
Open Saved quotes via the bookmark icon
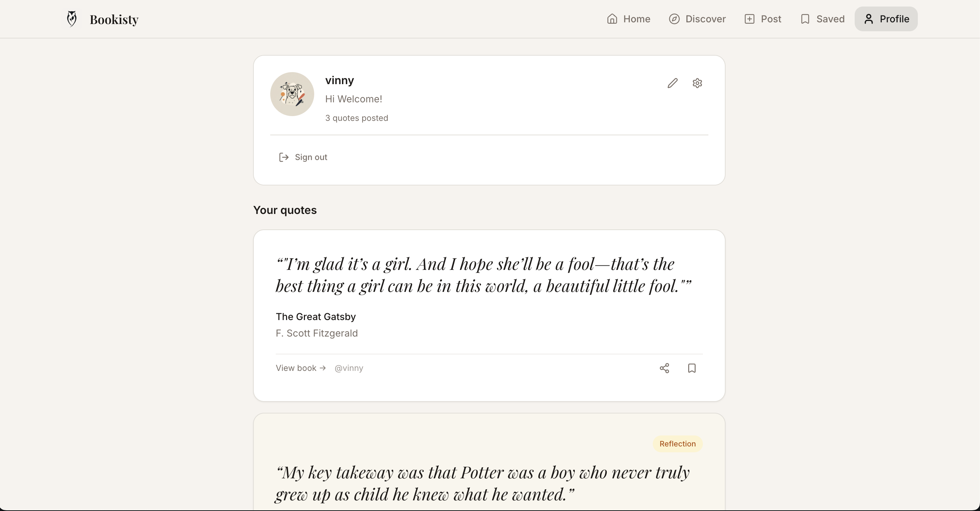point(805,19)
